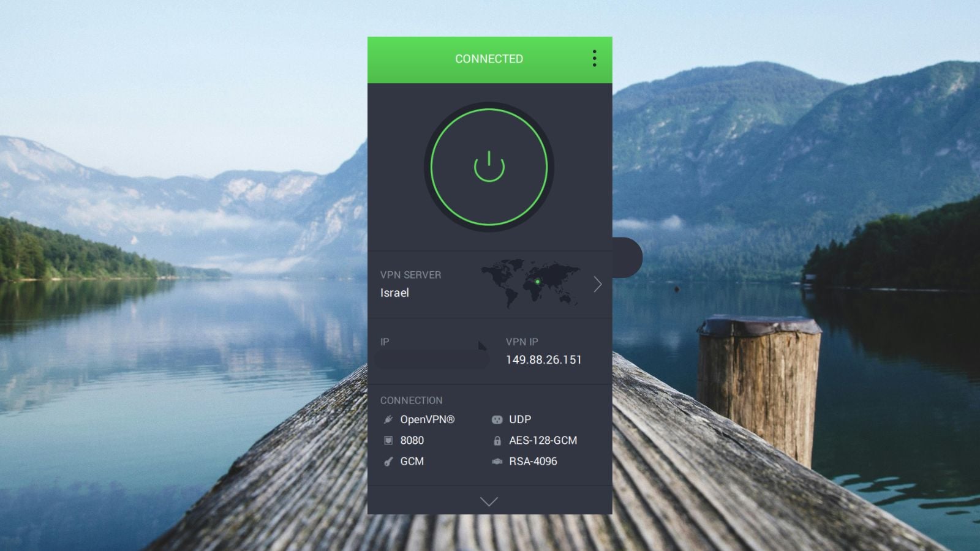Click the world map server thumbnail

click(x=530, y=283)
